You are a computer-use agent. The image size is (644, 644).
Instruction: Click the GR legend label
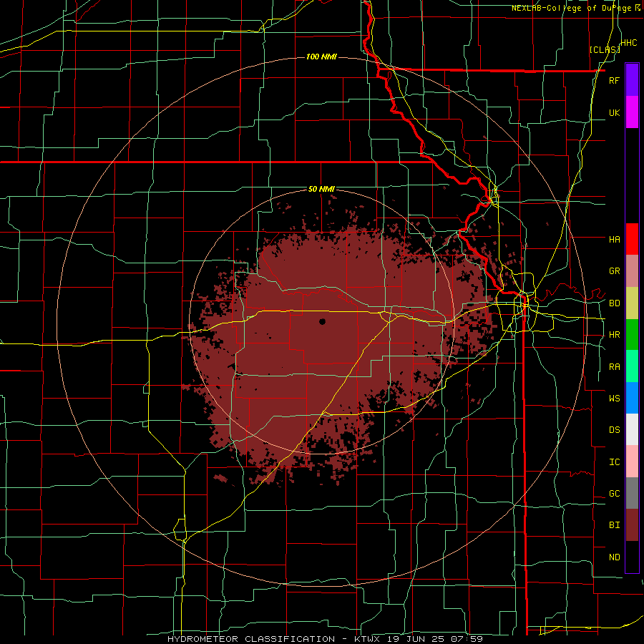pyautogui.click(x=614, y=271)
